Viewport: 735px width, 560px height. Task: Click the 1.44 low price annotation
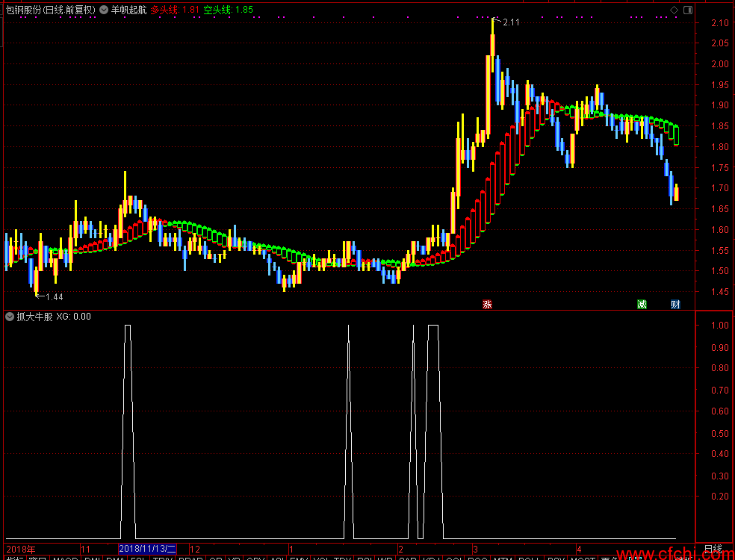(55, 296)
